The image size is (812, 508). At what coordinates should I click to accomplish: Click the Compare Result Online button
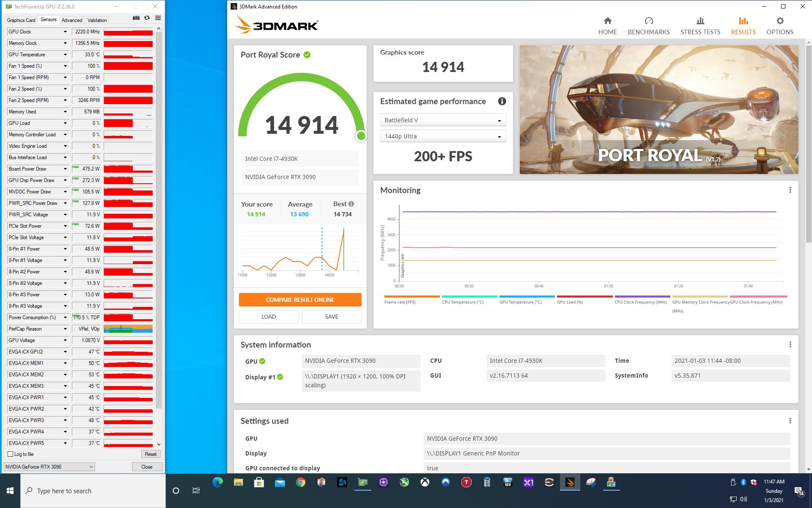(300, 300)
